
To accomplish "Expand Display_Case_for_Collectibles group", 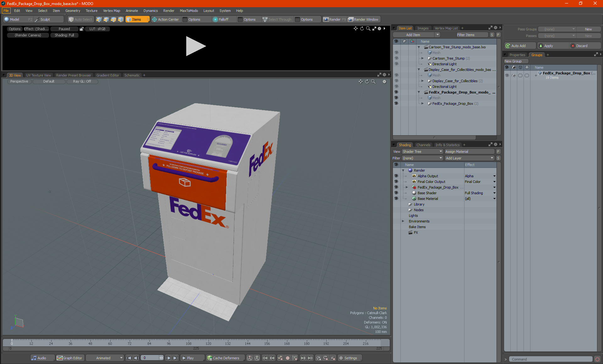I will 422,81.
